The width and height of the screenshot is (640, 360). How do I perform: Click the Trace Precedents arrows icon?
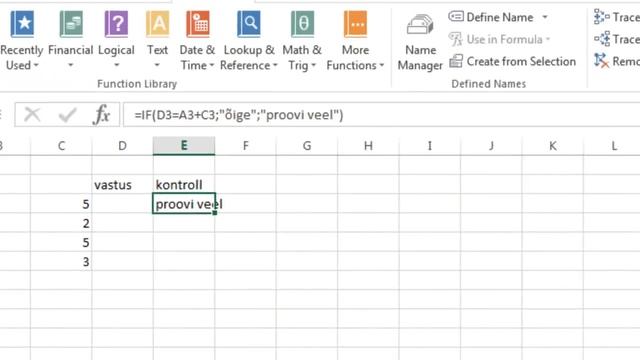coord(602,17)
